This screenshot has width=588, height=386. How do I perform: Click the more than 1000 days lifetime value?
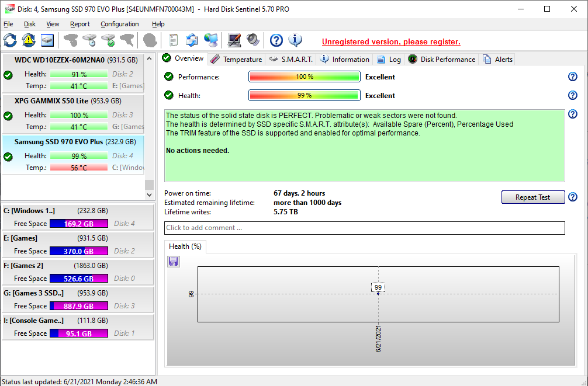(307, 203)
